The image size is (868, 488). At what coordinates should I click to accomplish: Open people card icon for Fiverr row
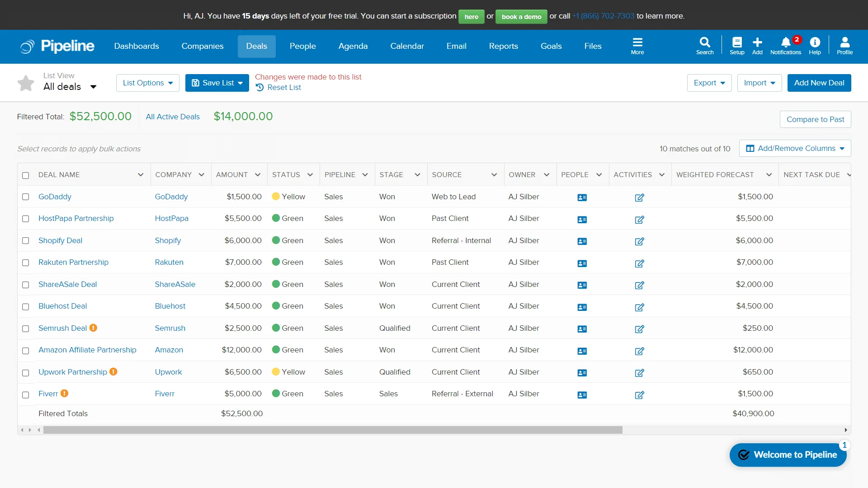(582, 395)
